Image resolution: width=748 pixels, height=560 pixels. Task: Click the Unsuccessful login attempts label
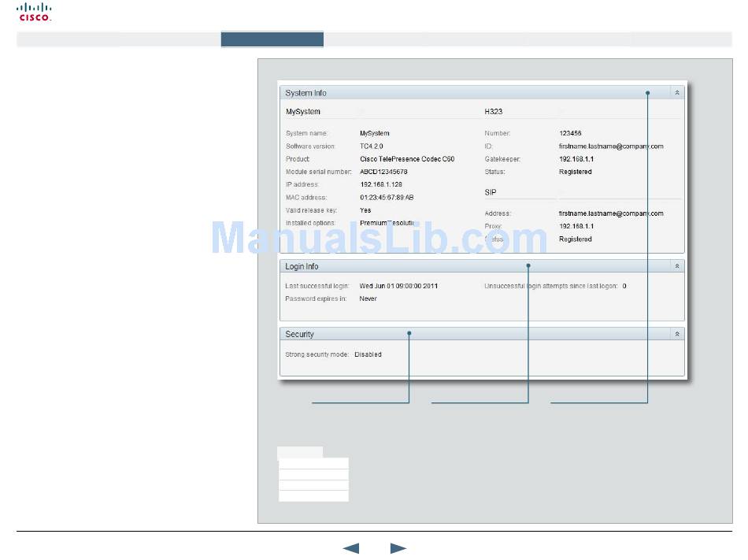pos(551,286)
